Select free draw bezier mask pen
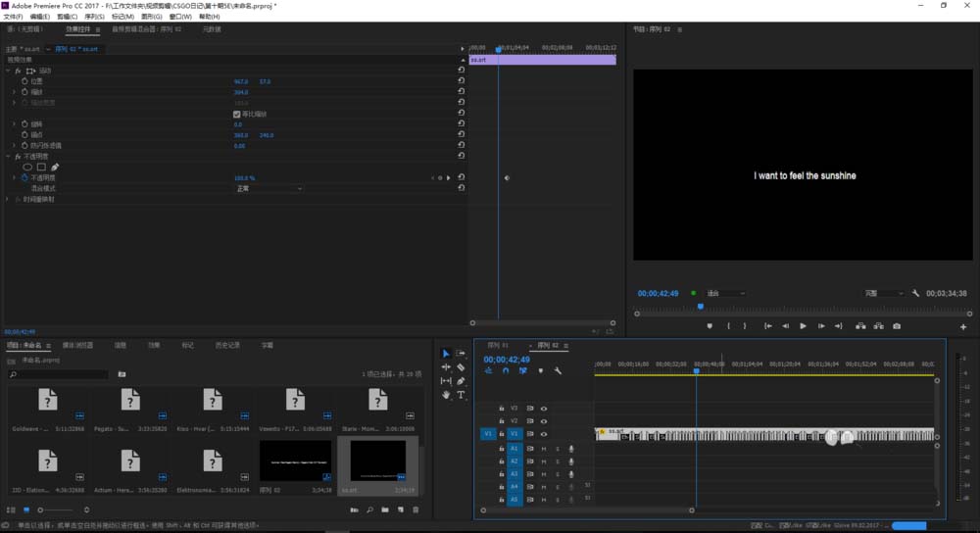Screen dimensions: 980x533 55,167
